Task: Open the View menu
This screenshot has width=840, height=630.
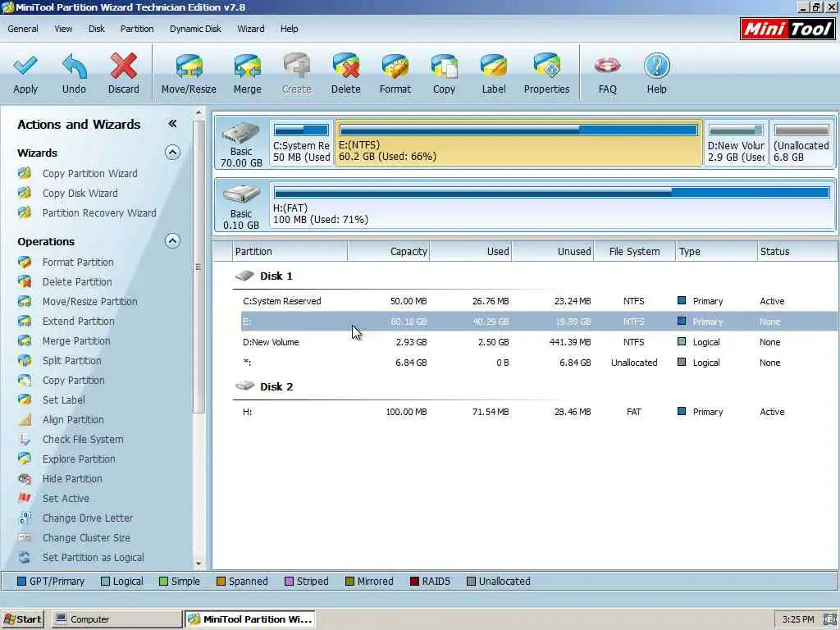Action: point(63,29)
